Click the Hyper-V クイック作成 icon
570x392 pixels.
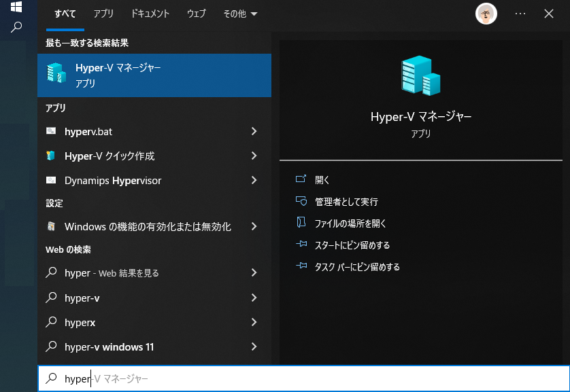51,156
